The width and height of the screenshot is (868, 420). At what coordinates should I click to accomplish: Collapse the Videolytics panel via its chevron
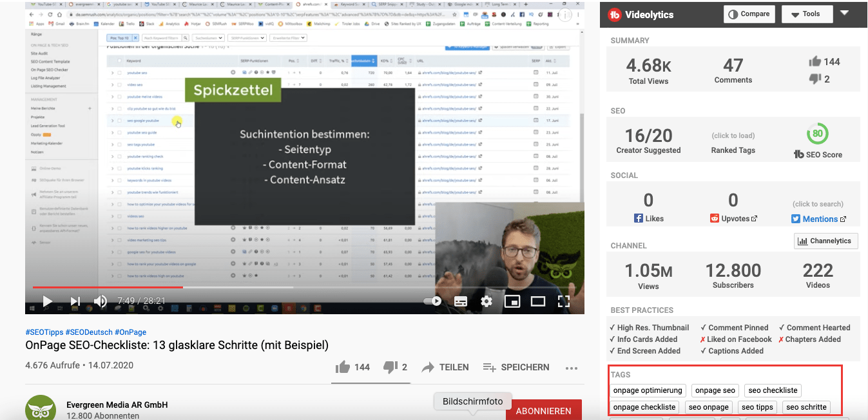(845, 14)
